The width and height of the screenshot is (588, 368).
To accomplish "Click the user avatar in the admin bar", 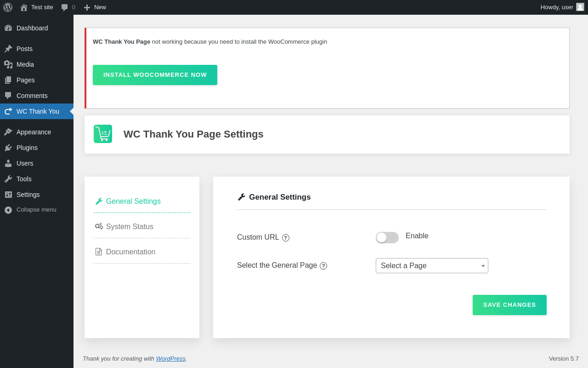I will [580, 7].
